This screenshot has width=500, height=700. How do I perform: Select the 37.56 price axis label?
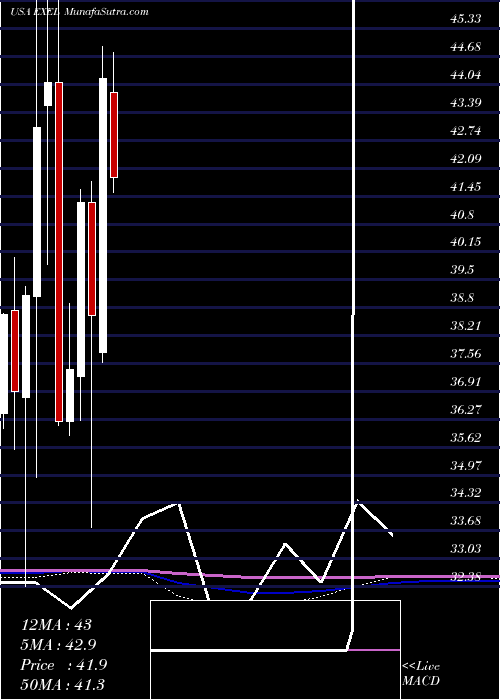pyautogui.click(x=465, y=354)
